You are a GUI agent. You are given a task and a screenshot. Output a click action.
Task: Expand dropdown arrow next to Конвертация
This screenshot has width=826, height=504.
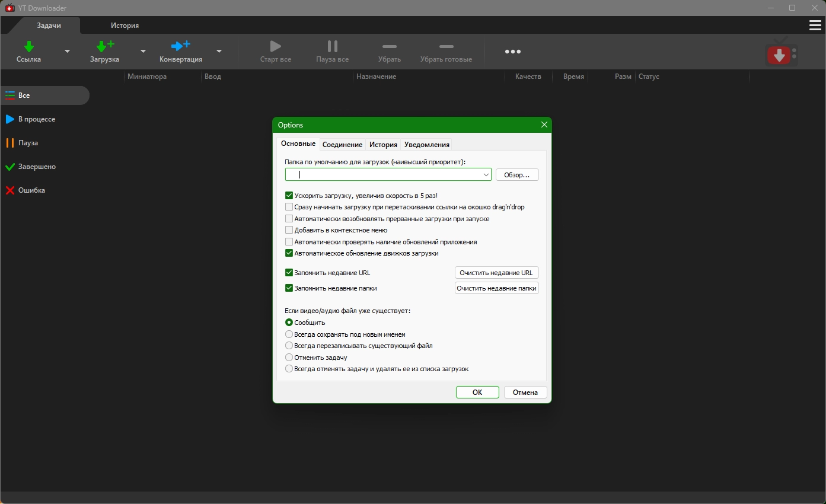[219, 52]
